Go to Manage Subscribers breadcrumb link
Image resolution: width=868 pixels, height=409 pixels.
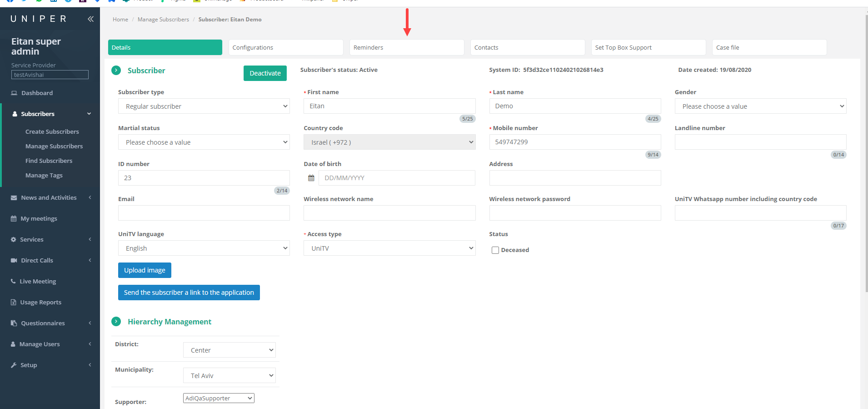163,20
